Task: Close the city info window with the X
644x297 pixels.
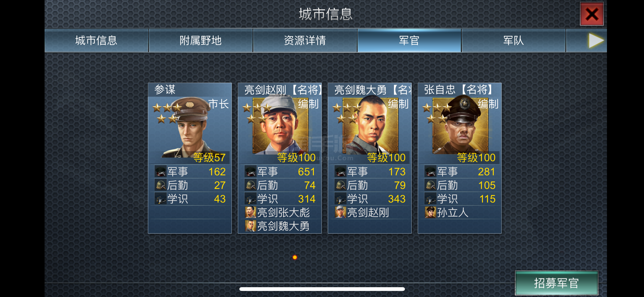Action: [592, 14]
